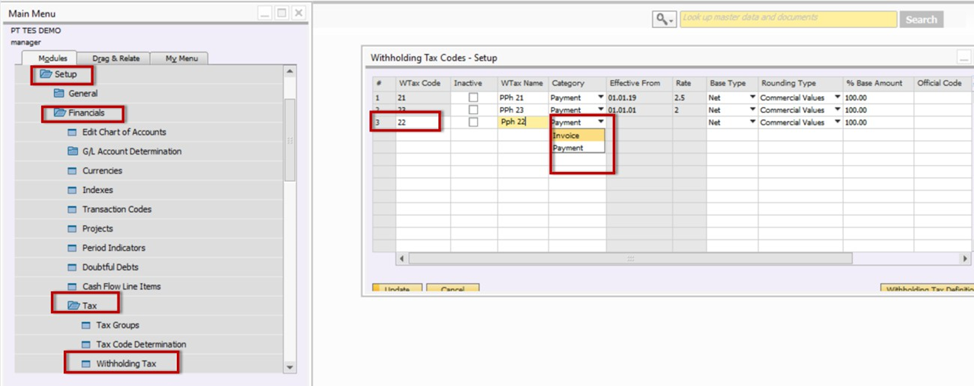Select row number 1 header
The image size is (974, 386).
tap(384, 98)
